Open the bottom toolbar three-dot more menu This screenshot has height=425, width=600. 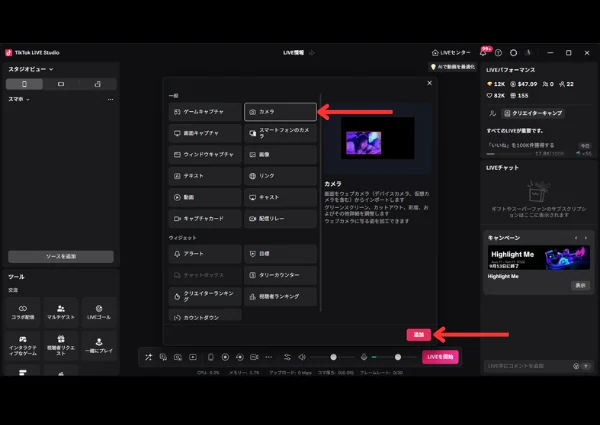pos(269,357)
